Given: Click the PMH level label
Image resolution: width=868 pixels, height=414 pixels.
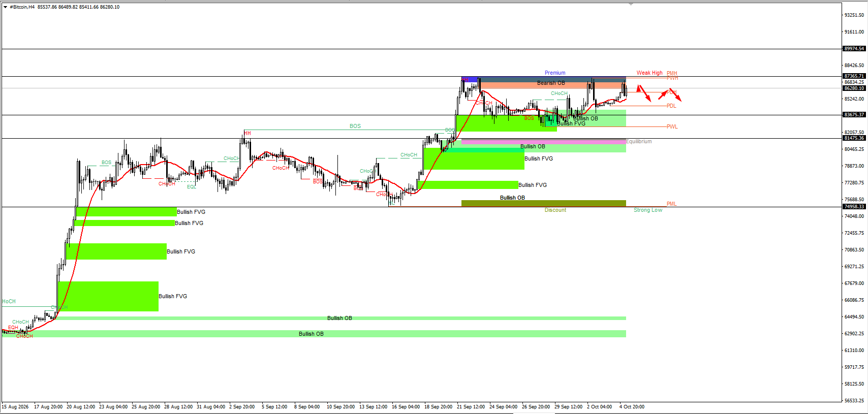Looking at the screenshot, I should (672, 74).
